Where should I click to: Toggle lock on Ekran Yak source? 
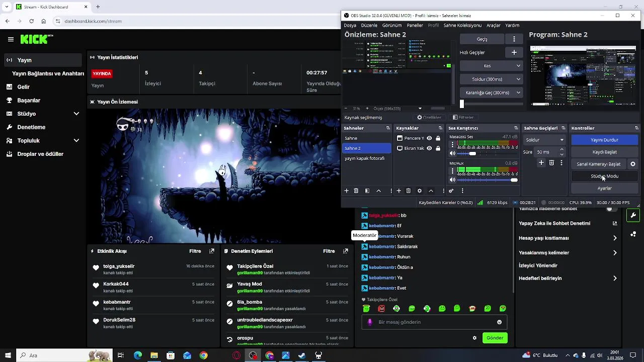(438, 148)
